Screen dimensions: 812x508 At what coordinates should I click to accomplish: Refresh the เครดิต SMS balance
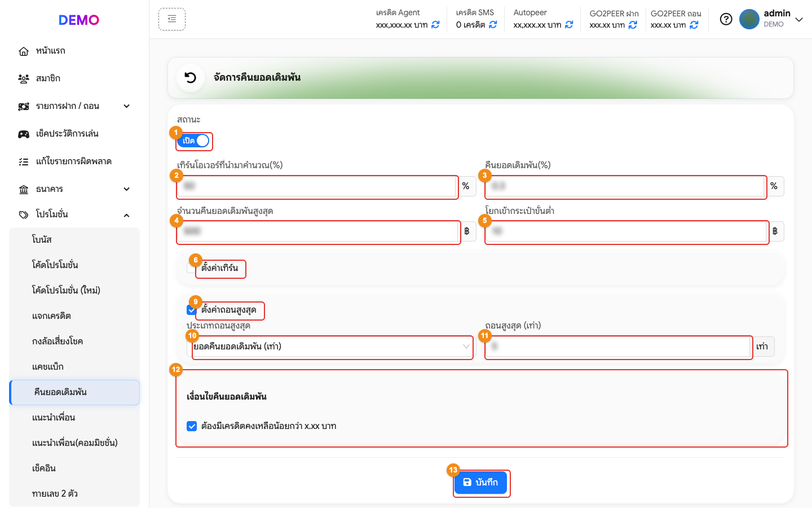pos(493,25)
